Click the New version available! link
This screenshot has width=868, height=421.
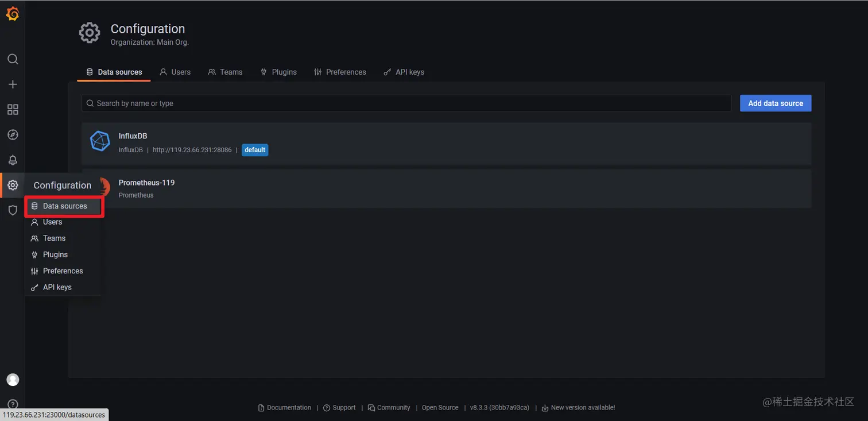click(x=578, y=408)
